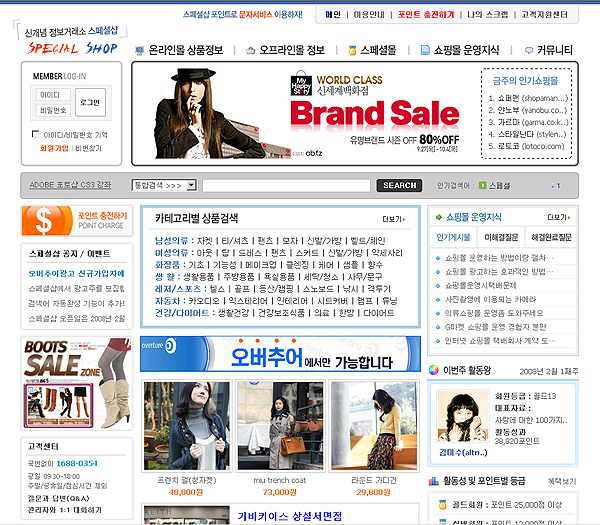
Task: Switch to the 인기게시물 tab
Action: click(x=453, y=237)
